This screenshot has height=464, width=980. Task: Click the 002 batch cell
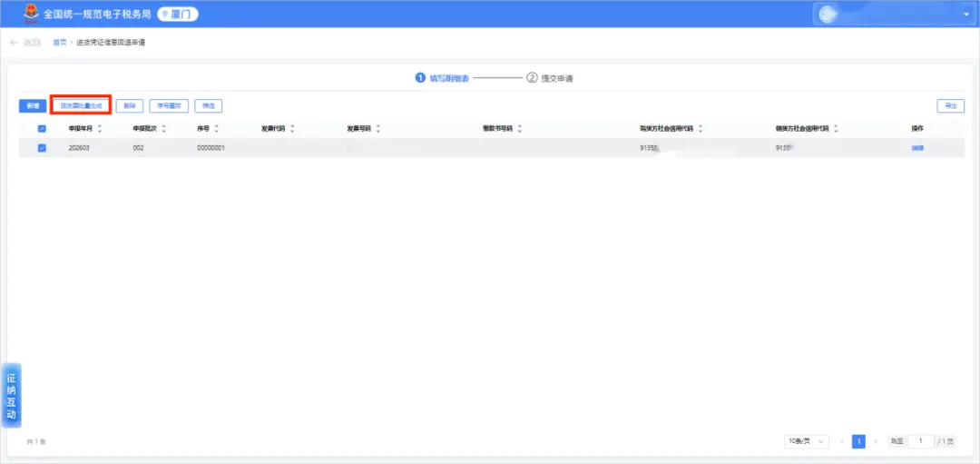(139, 148)
